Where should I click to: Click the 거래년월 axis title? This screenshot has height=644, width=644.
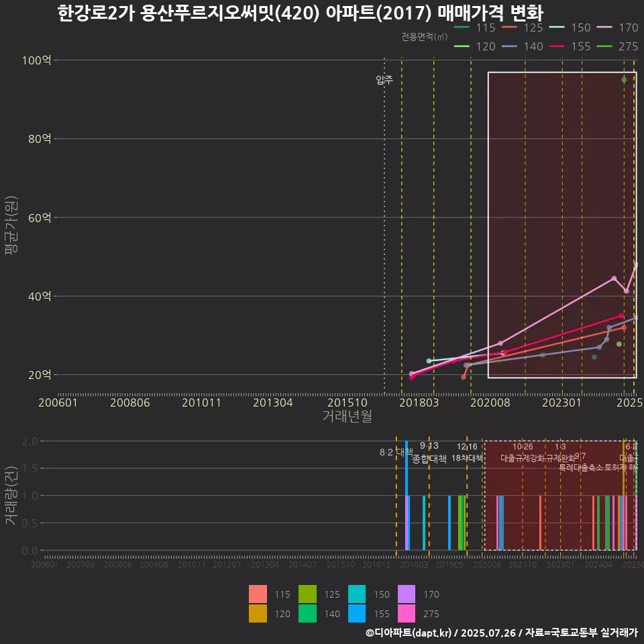click(x=347, y=416)
